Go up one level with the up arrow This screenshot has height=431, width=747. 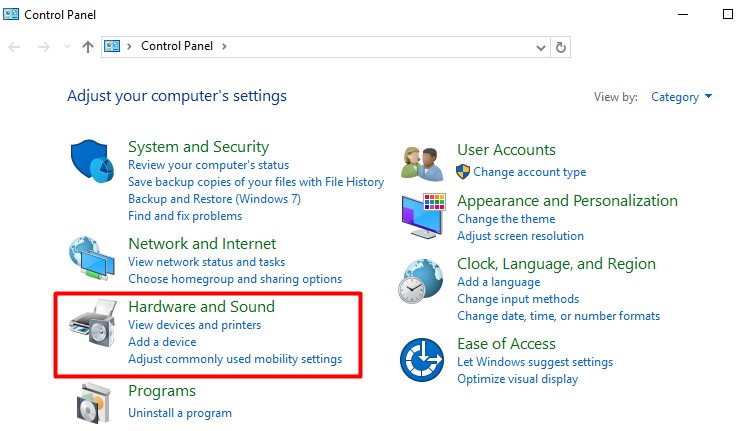(x=88, y=47)
